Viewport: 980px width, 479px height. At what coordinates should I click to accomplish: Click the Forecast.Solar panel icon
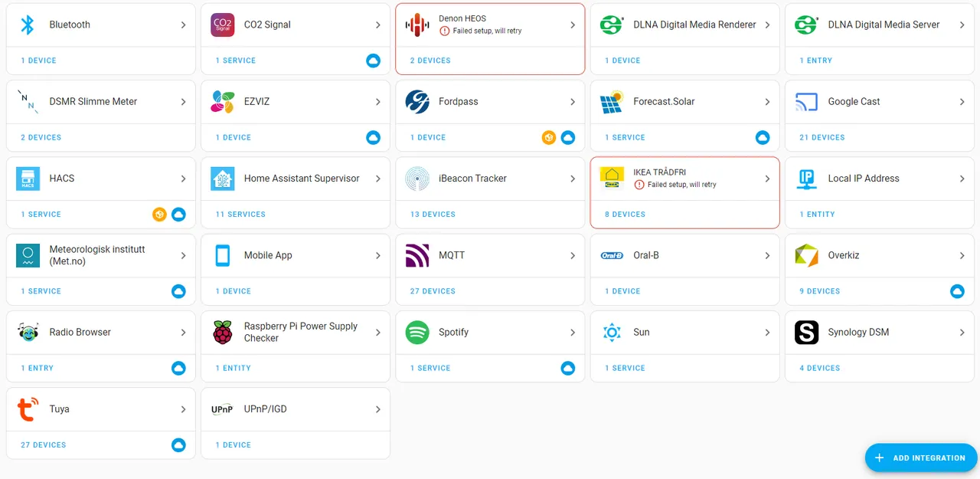[x=612, y=101]
